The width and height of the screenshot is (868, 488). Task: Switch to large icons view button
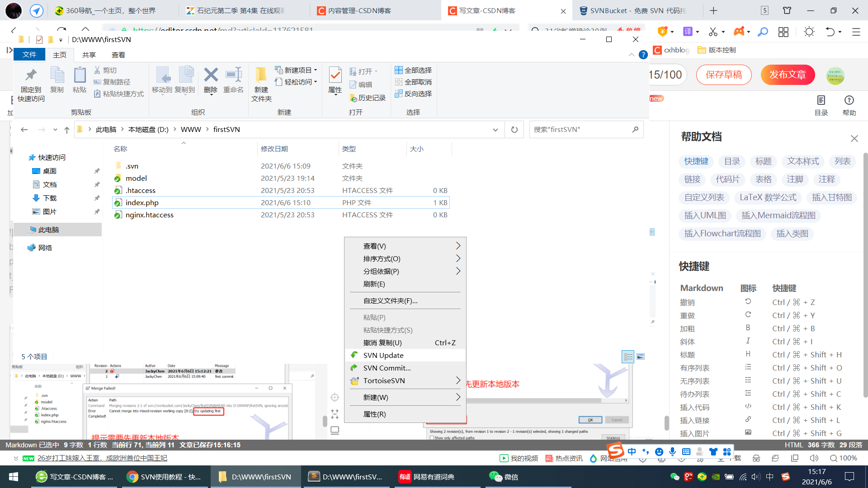click(641, 357)
